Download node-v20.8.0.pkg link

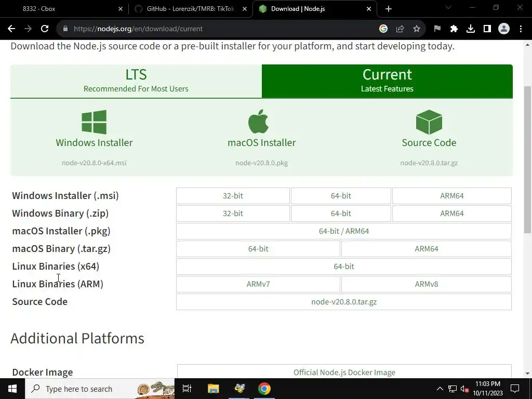262,163
